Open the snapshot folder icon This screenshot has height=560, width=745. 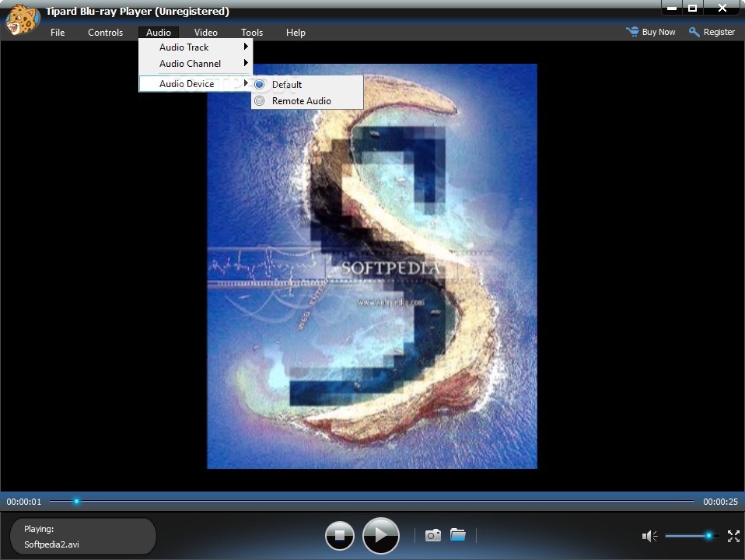tap(457, 534)
